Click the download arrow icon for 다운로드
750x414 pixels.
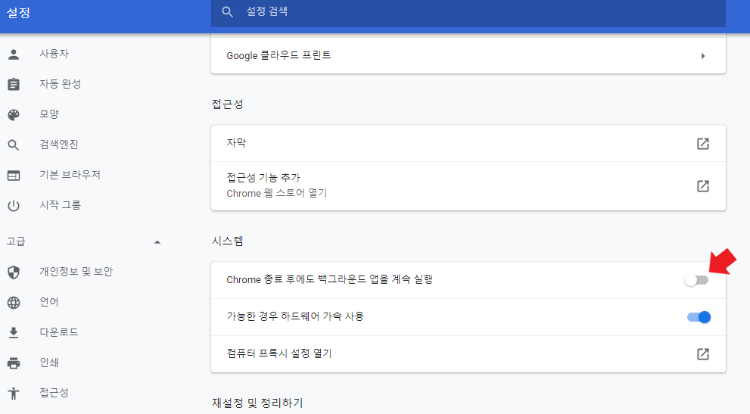[14, 332]
